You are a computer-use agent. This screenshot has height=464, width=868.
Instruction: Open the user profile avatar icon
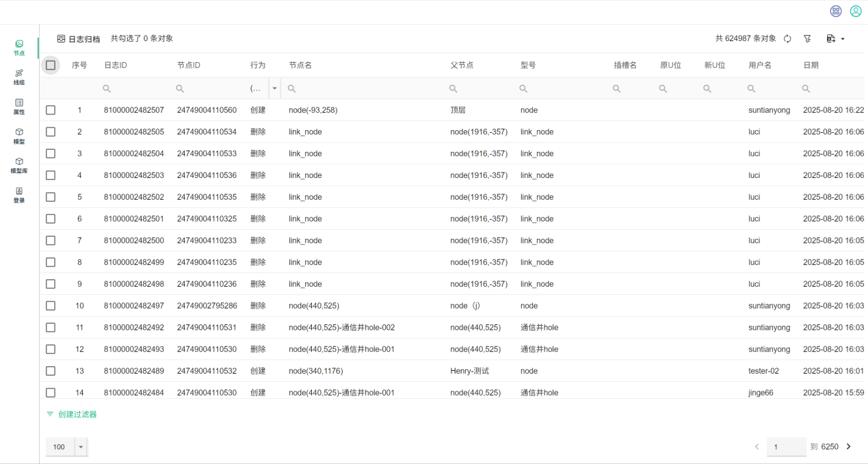coord(856,11)
